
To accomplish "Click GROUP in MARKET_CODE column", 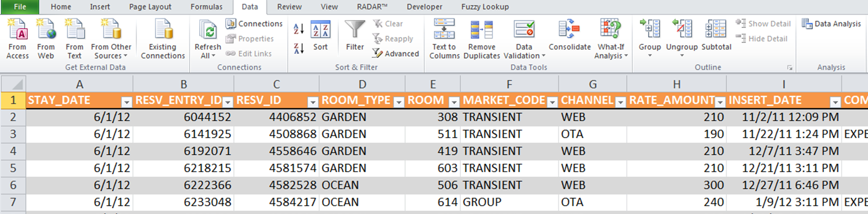I will (509, 202).
